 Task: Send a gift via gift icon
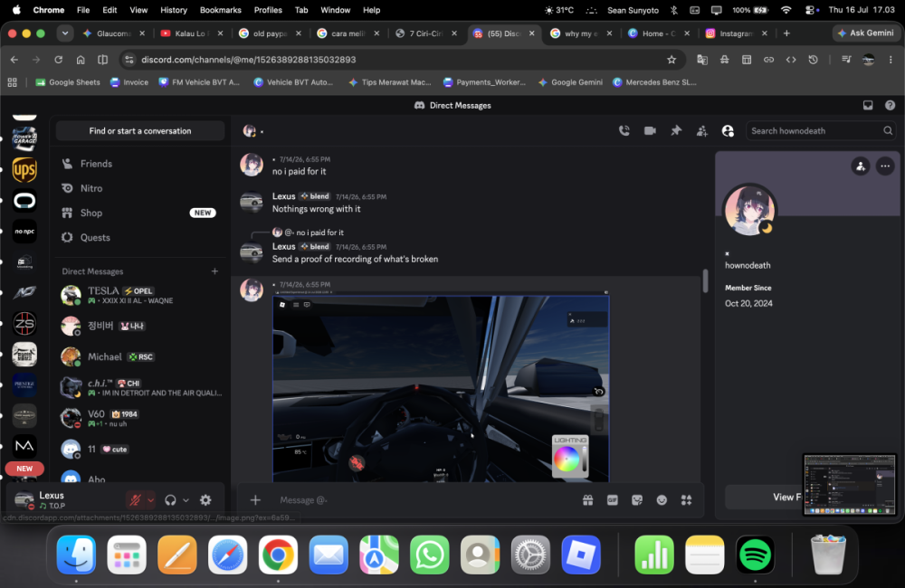pos(587,500)
